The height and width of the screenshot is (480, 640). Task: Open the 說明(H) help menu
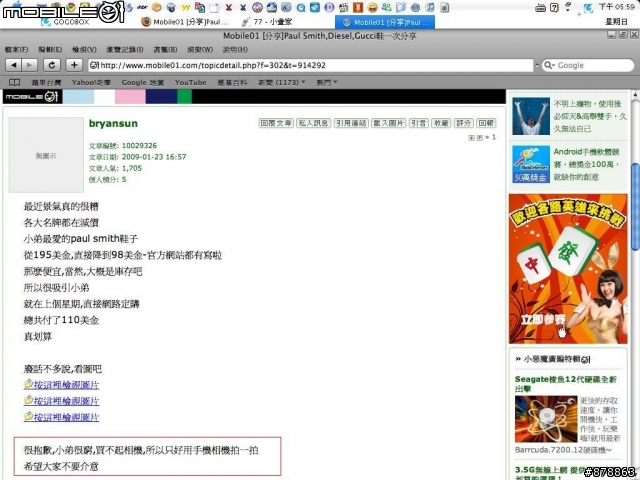click(x=235, y=49)
